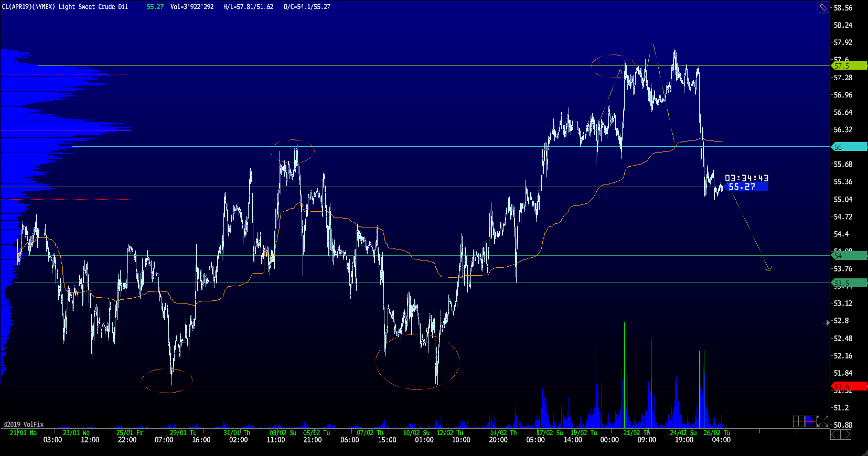Click the fit-to-screen expand arrows icon
The height and width of the screenshot is (456, 868).
(822, 421)
